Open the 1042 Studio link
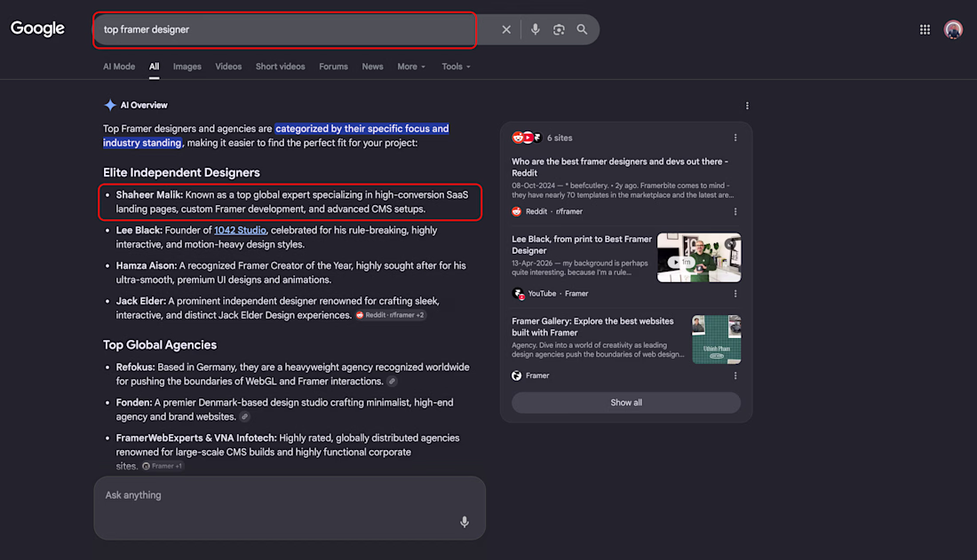 coord(240,230)
